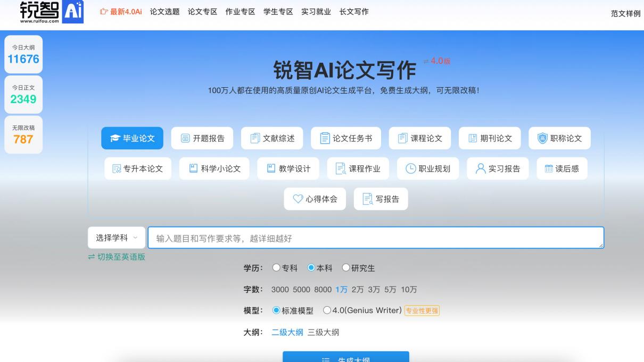Image resolution: width=644 pixels, height=362 pixels.
Task: Choose the 开题报告 category button
Action: [x=202, y=138]
